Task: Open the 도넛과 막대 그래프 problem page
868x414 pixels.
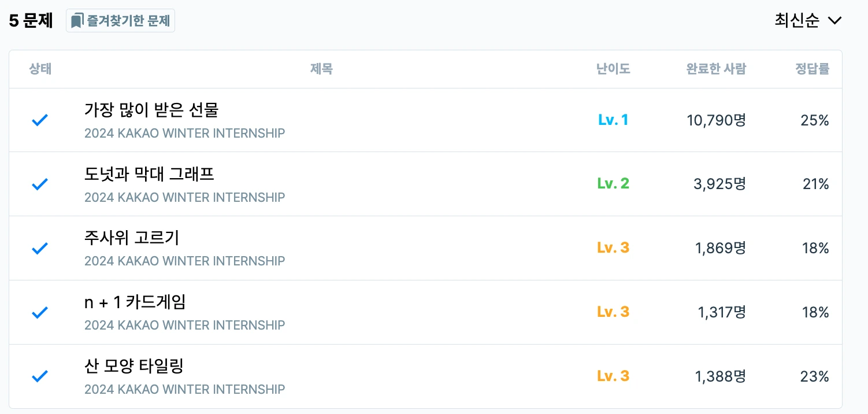Action: tap(150, 175)
